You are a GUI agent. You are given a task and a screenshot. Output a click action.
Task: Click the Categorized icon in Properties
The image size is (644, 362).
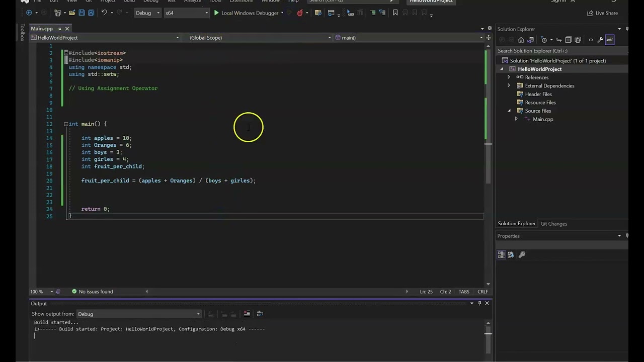501,255
